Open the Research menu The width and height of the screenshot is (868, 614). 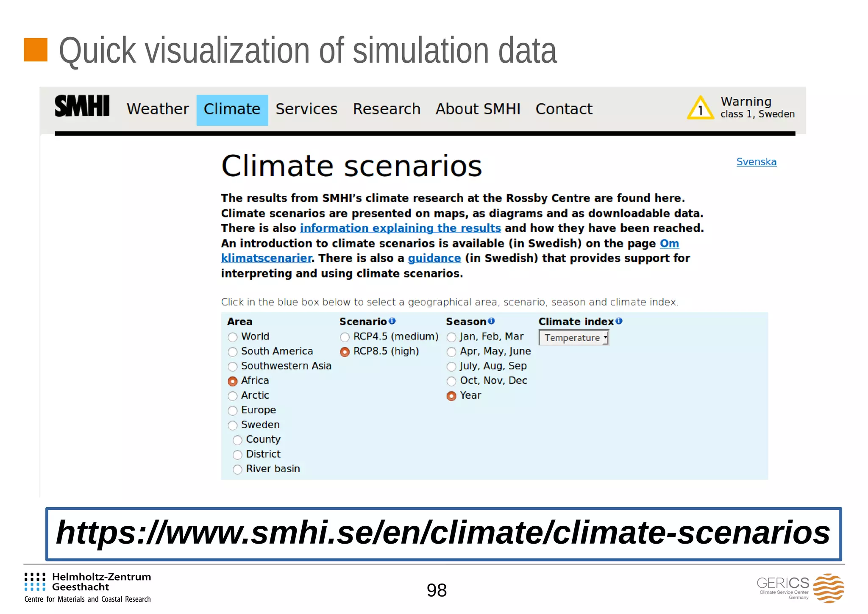(x=387, y=109)
